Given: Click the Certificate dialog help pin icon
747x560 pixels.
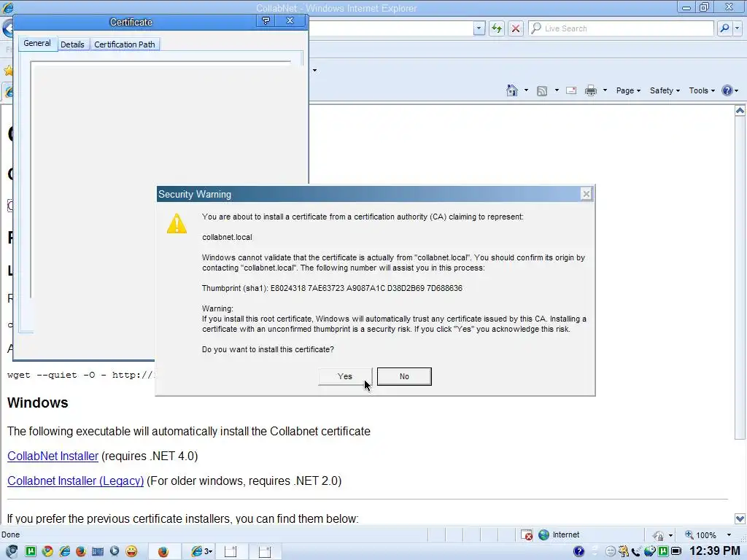Looking at the screenshot, I should click(x=266, y=20).
